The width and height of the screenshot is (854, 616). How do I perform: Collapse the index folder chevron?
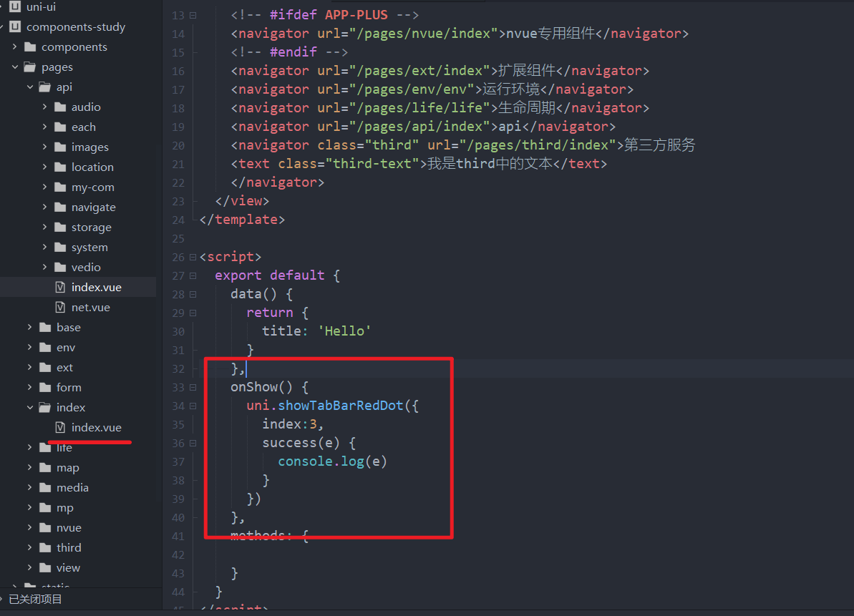click(x=30, y=408)
